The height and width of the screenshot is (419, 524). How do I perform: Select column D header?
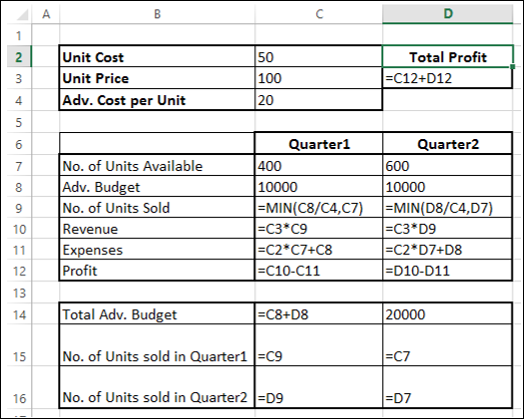(447, 14)
